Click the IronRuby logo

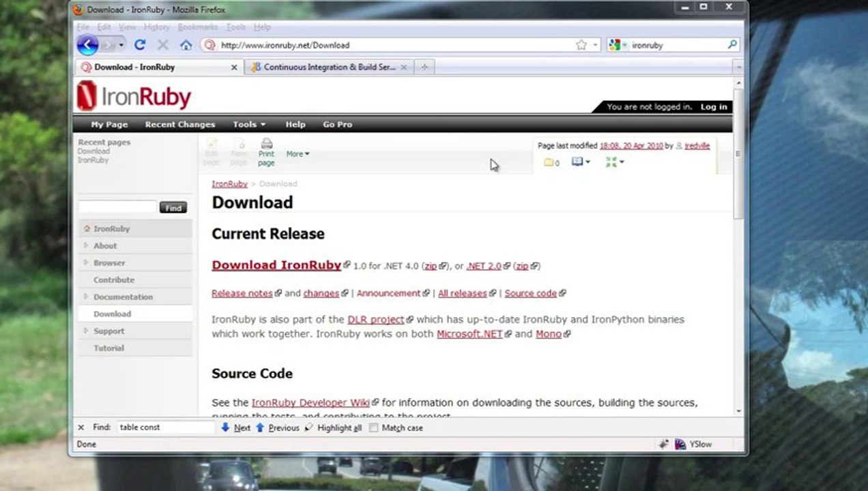pyautogui.click(x=134, y=95)
